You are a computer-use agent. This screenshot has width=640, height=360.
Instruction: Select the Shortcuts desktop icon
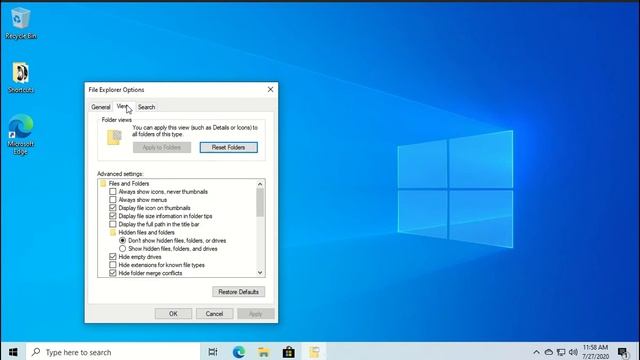pyautogui.click(x=20, y=78)
